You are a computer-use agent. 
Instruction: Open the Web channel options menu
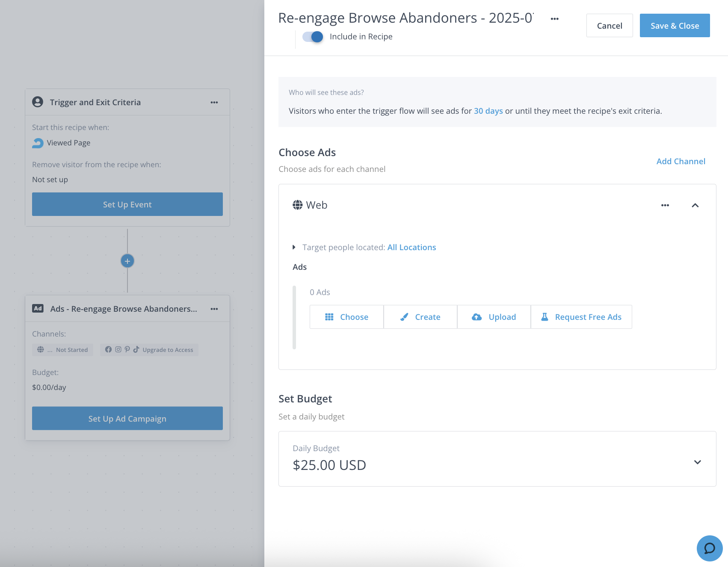665,205
